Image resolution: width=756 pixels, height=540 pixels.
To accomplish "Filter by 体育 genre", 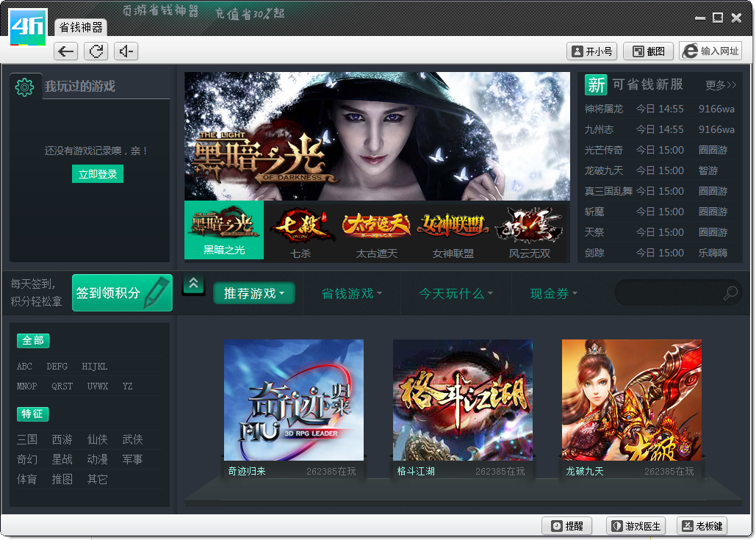I will pyautogui.click(x=27, y=479).
